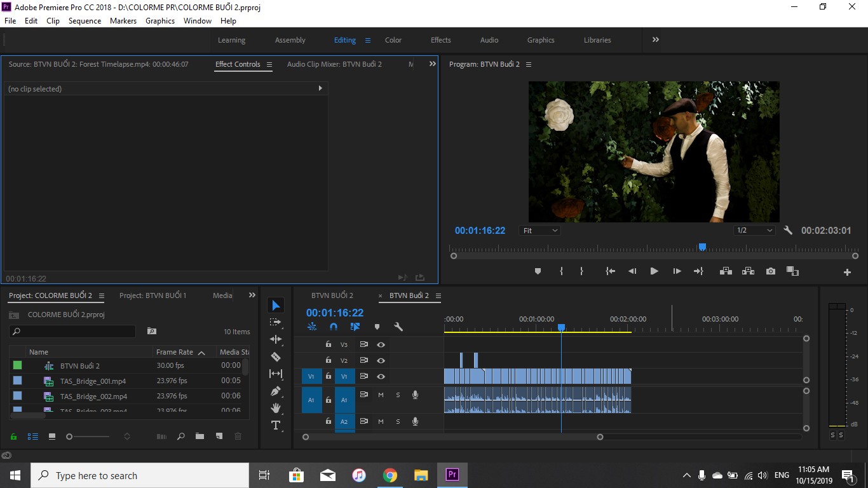Open timeline display settings wrench

[x=398, y=327]
